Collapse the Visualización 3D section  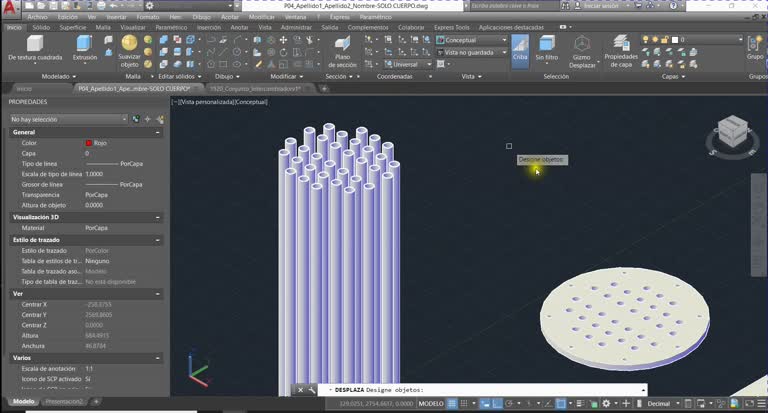[x=158, y=217]
